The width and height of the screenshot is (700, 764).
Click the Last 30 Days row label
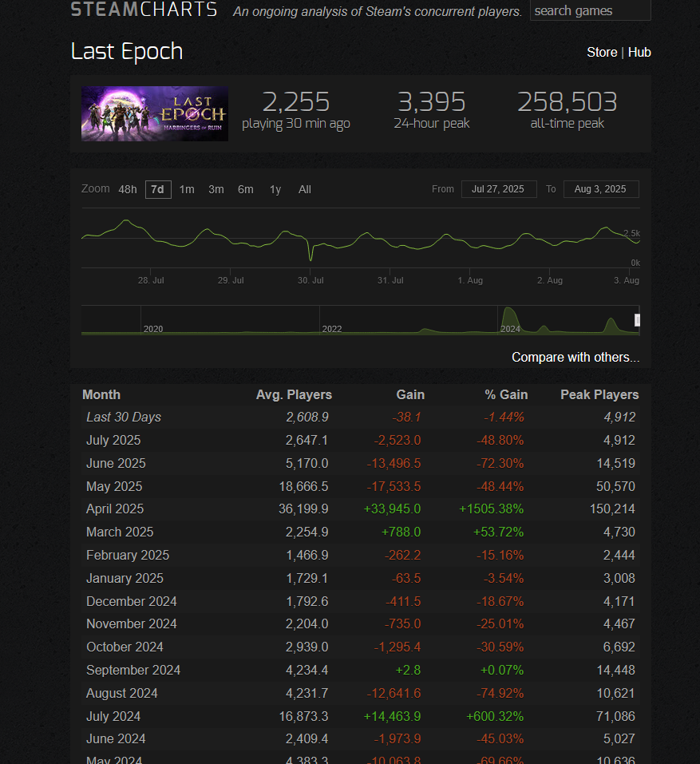coord(124,417)
